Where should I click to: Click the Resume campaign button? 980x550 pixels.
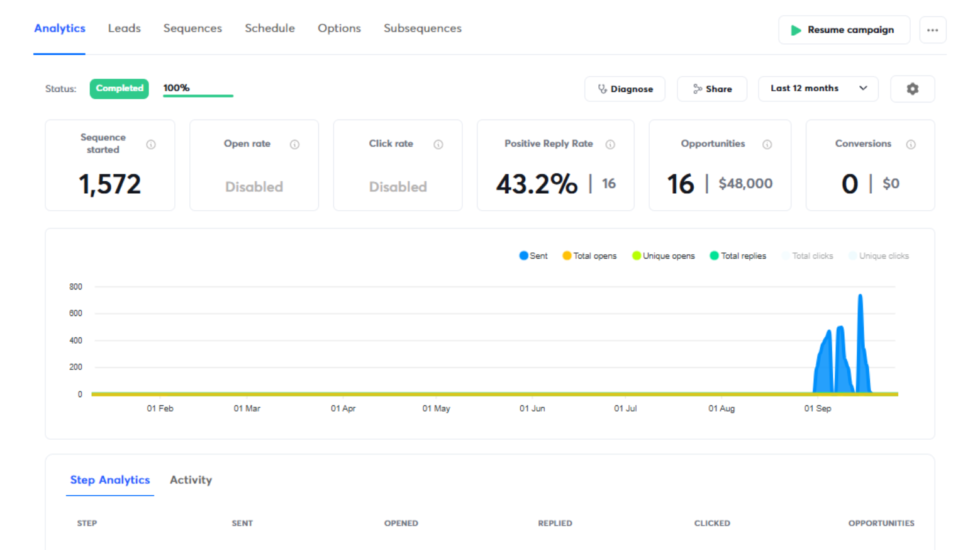coord(844,30)
